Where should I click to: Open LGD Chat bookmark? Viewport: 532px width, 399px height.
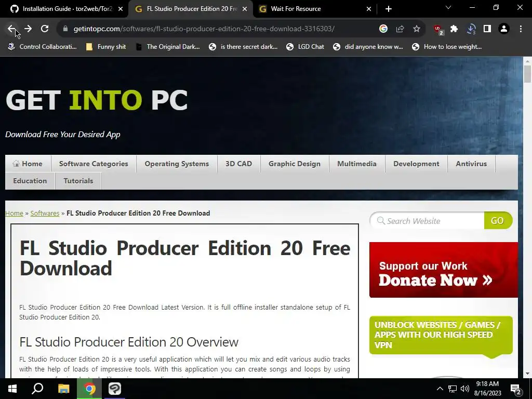tap(305, 47)
